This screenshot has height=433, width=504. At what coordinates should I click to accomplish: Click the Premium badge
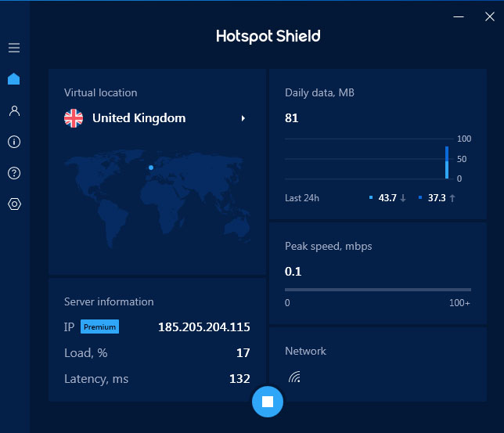99,327
